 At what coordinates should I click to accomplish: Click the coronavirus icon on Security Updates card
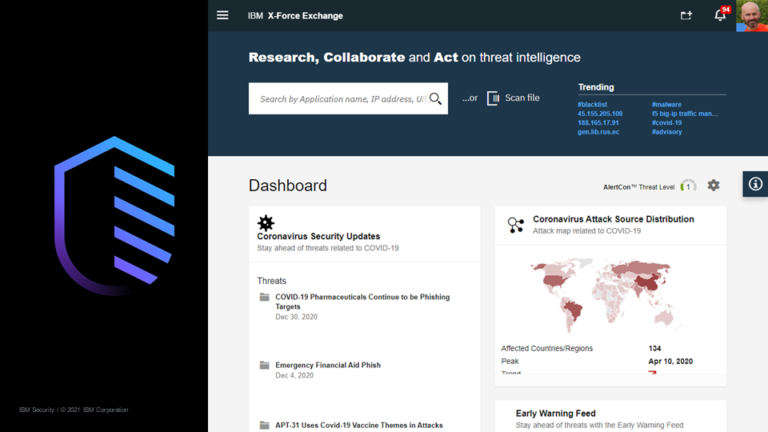tap(266, 223)
